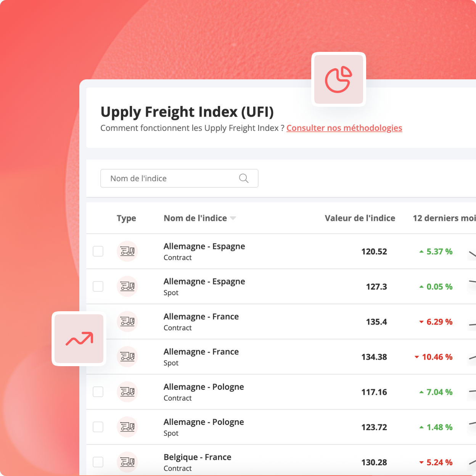Click the truck icon for Allemagne - France Contract

click(127, 322)
